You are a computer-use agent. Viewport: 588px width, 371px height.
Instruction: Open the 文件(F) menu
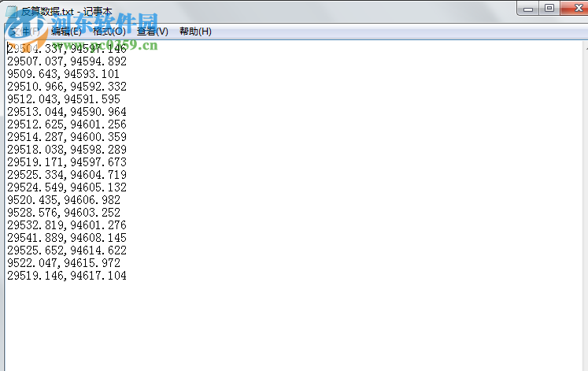pyautogui.click(x=24, y=32)
